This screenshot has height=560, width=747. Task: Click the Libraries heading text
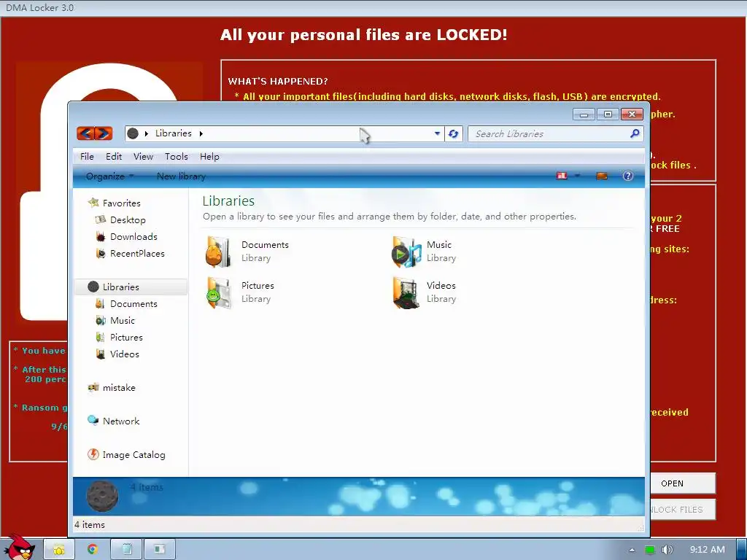pos(228,201)
